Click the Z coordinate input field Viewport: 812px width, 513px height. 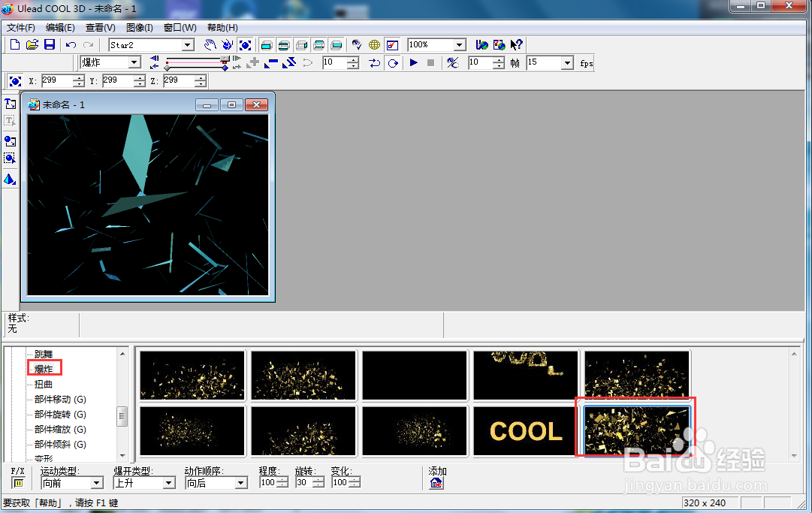[x=179, y=81]
